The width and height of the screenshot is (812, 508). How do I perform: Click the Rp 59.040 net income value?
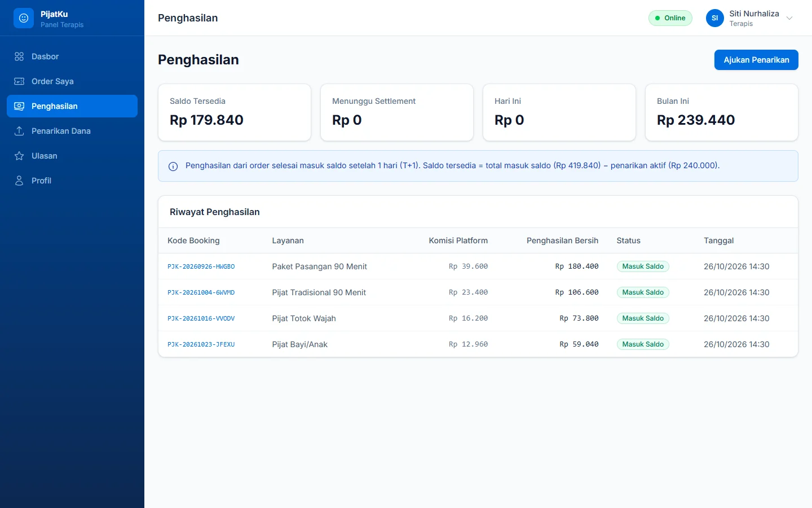point(579,344)
